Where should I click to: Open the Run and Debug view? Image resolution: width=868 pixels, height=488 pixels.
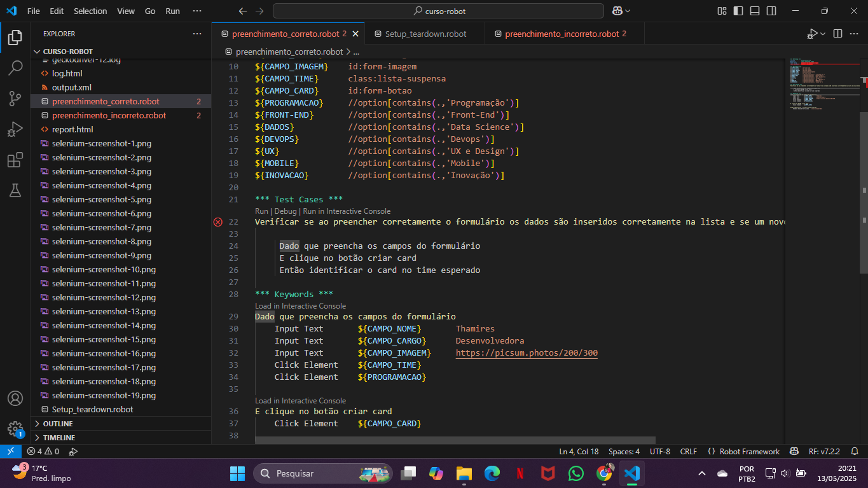tap(15, 129)
